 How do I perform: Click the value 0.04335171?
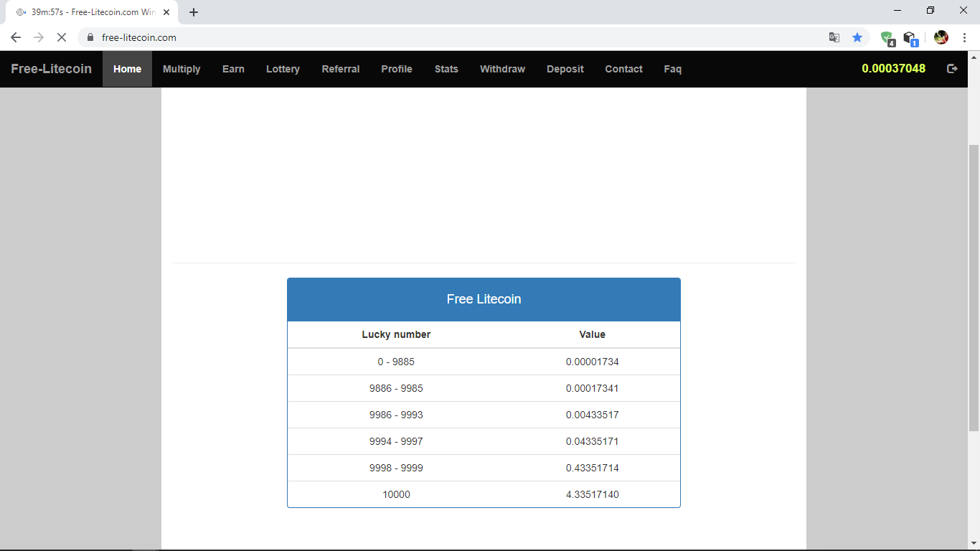(x=593, y=441)
